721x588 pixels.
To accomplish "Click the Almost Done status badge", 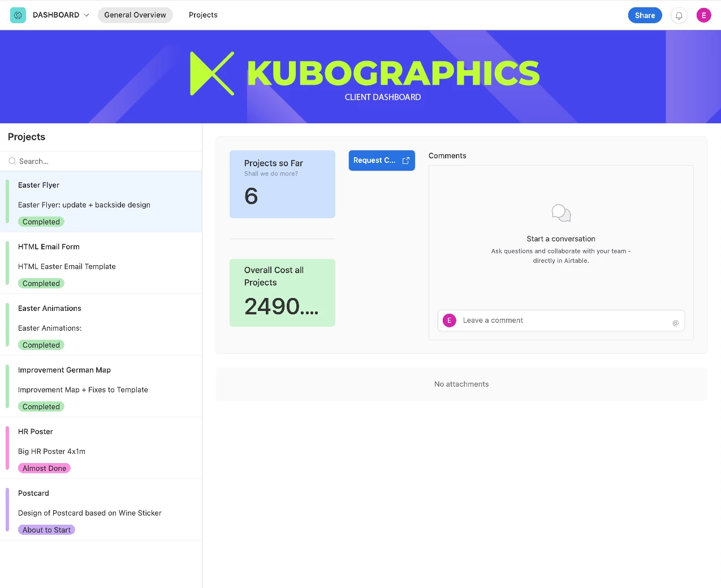I will coord(44,468).
